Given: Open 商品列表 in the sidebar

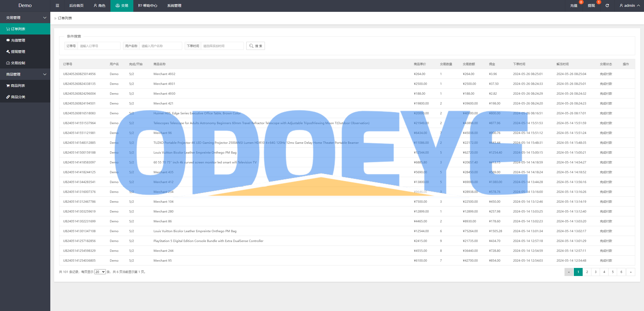Looking at the screenshot, I should pyautogui.click(x=25, y=86).
